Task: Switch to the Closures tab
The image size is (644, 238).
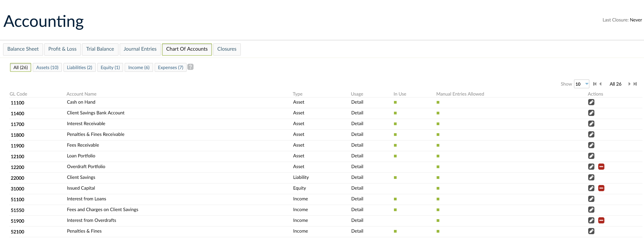Action: pyautogui.click(x=227, y=49)
